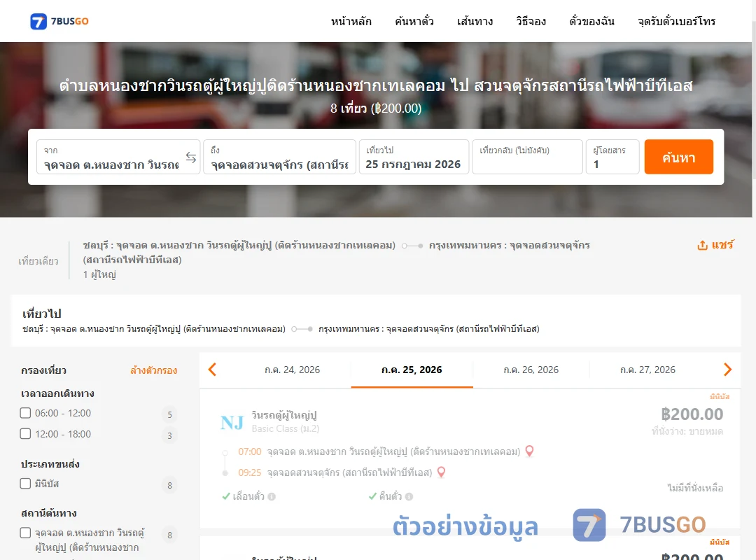Swap origin and destination with arrows icon
The image size is (756, 560).
coord(191,157)
